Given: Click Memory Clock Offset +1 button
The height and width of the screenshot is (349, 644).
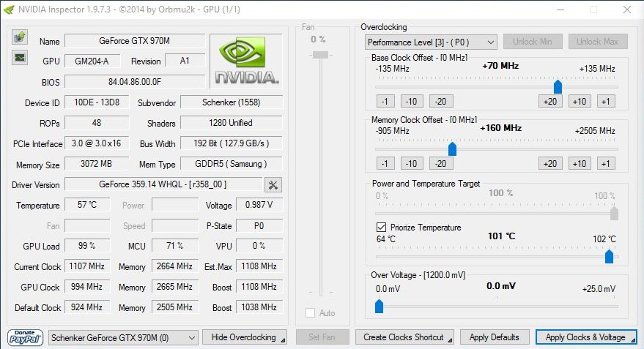Looking at the screenshot, I should [x=606, y=164].
